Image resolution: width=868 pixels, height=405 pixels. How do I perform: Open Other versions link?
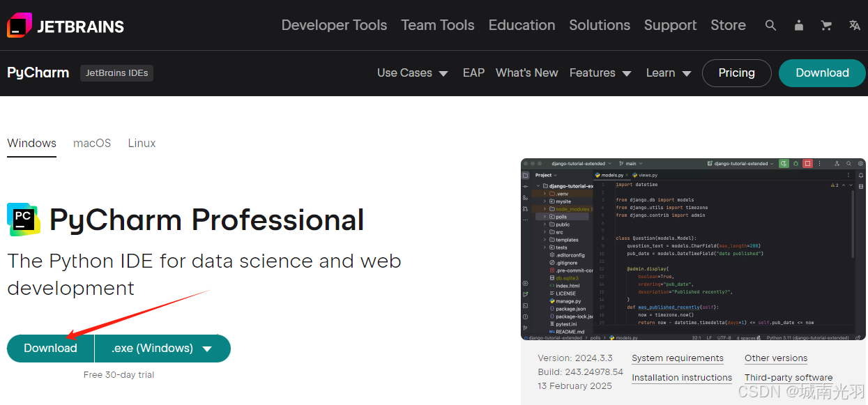776,358
